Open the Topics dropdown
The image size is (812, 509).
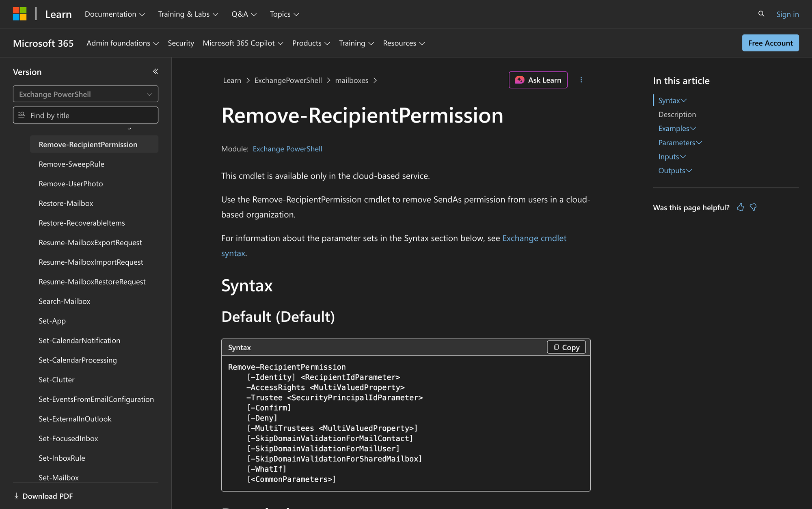point(284,14)
